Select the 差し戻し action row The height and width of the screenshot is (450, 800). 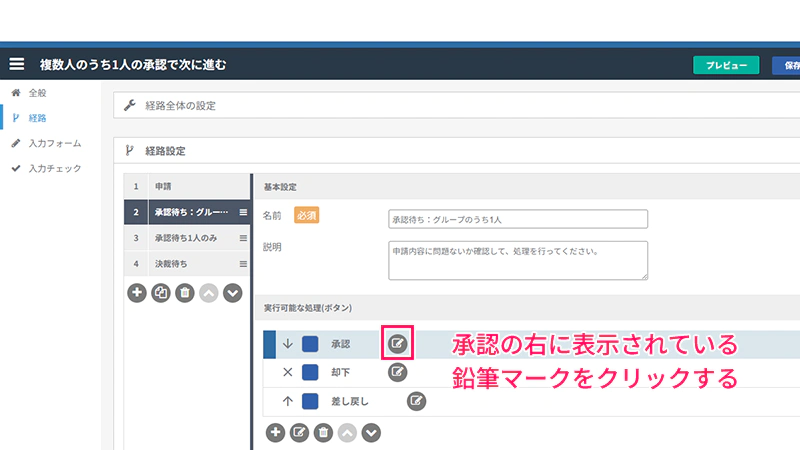click(531, 402)
